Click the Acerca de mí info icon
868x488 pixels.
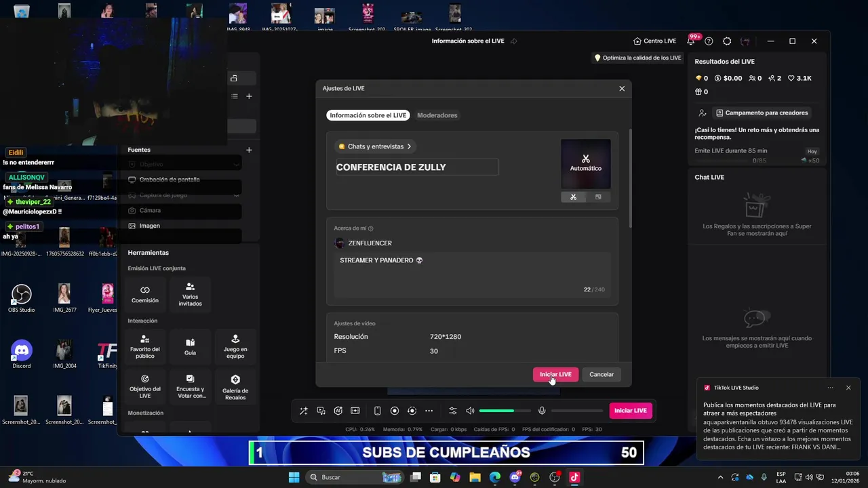371,228
